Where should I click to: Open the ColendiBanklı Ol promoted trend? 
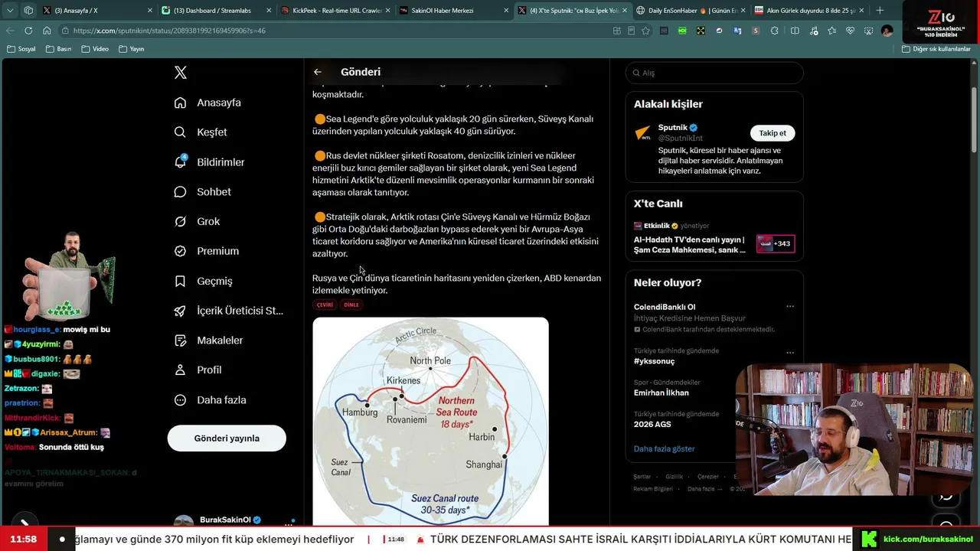[x=665, y=307]
